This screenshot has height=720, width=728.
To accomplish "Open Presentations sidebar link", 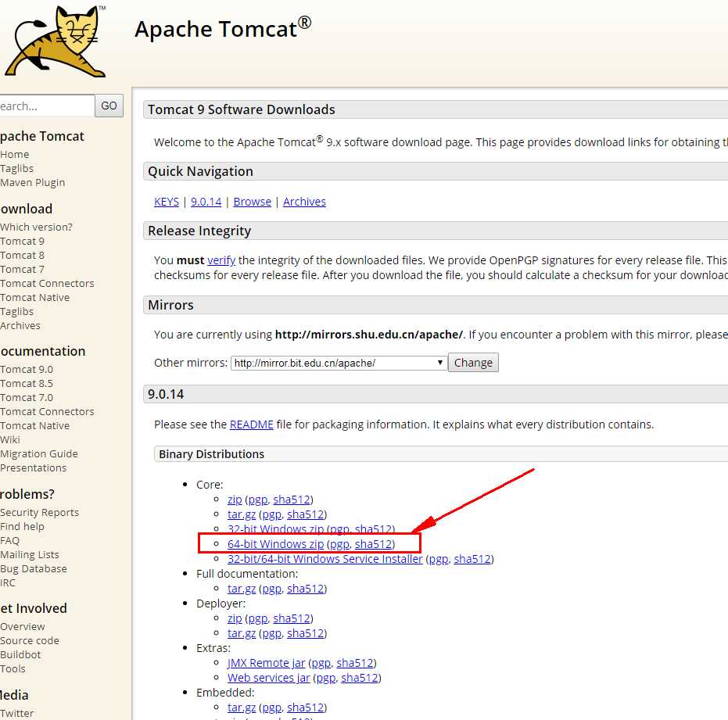I will click(x=34, y=468).
